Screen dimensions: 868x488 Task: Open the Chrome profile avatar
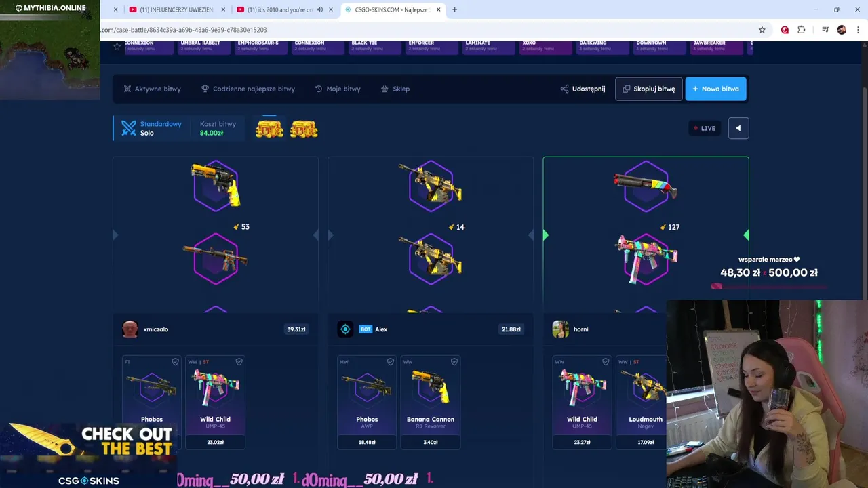(842, 30)
